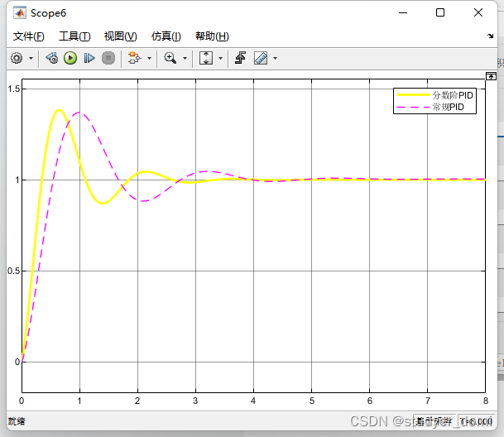The image size is (504, 437).
Task: Open the 仿真(I) menu
Action: coord(166,36)
